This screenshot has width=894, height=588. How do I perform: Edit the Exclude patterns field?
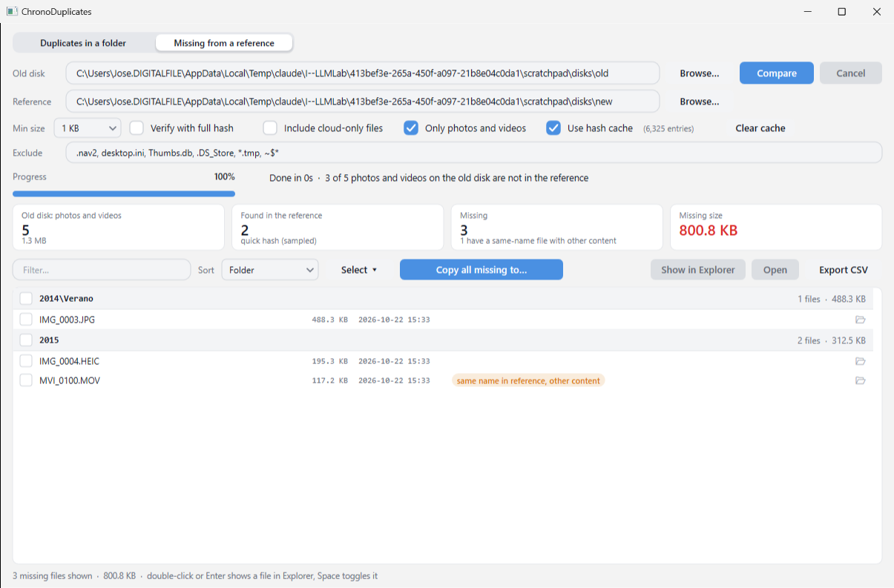(x=474, y=153)
